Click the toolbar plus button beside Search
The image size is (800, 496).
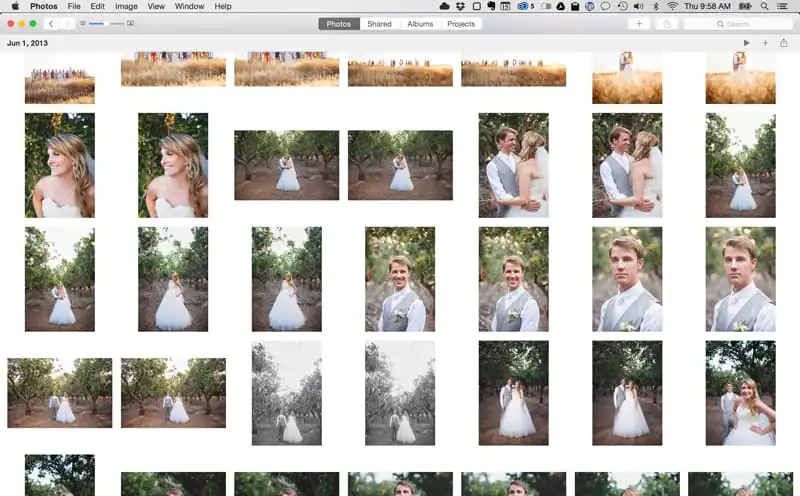(639, 24)
